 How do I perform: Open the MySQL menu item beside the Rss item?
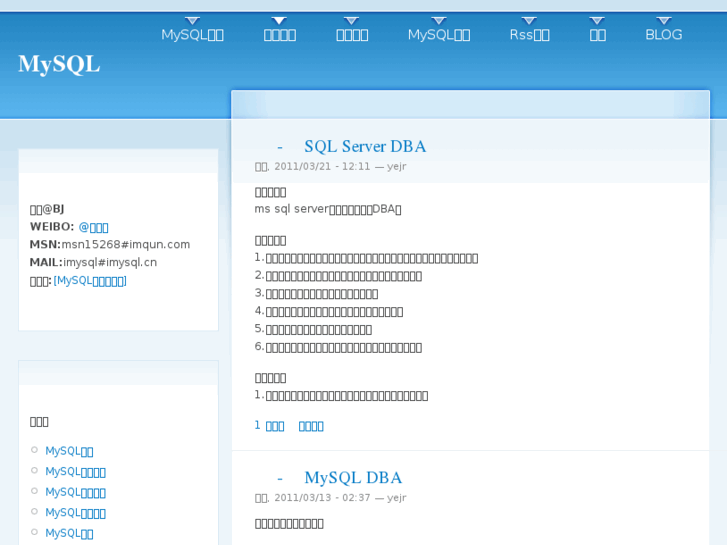[439, 35]
